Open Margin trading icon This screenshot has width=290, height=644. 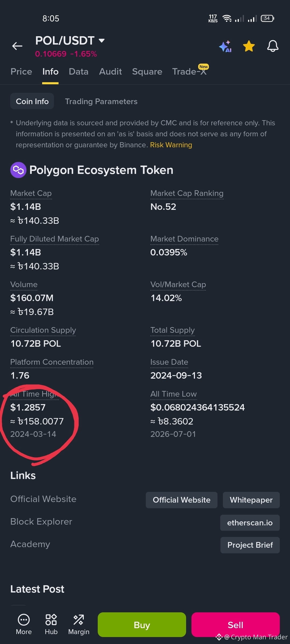(79, 624)
